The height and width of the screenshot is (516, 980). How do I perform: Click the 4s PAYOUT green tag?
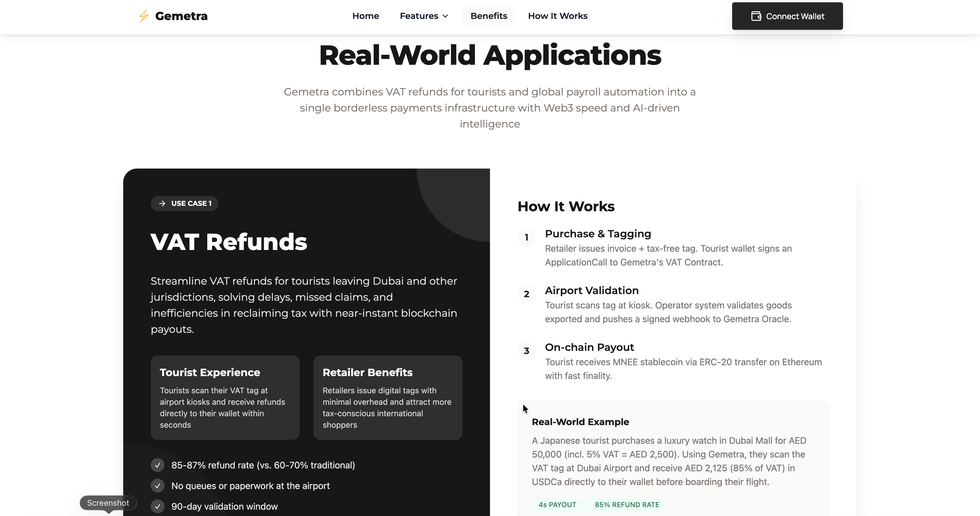pyautogui.click(x=557, y=505)
